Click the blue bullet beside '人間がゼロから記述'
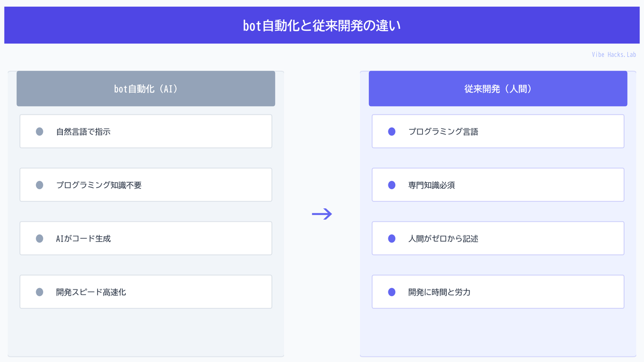The image size is (644, 362). tap(392, 238)
